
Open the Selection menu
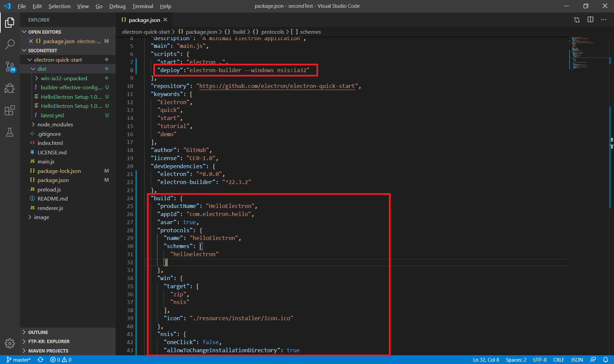(x=59, y=6)
